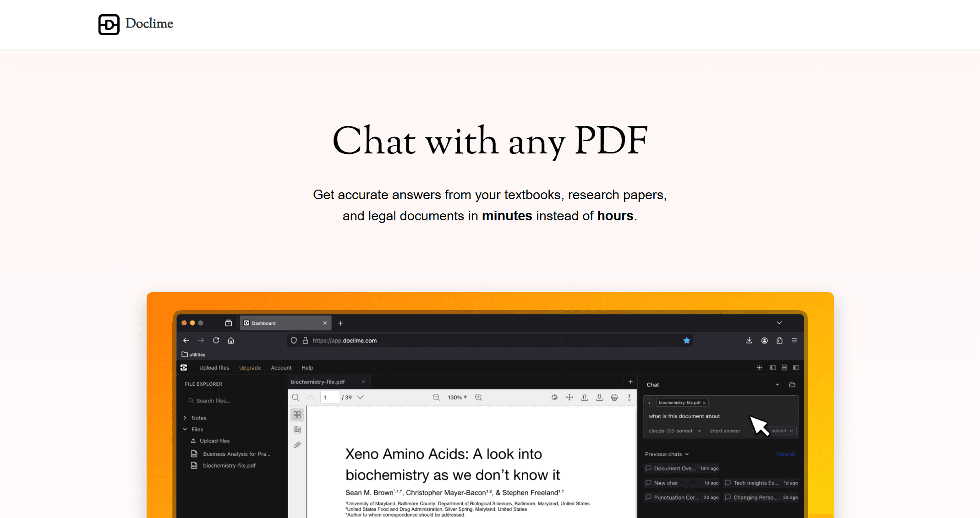Image resolution: width=980 pixels, height=518 pixels.
Task: Click the PDF thumbnails grid icon
Action: tap(297, 414)
